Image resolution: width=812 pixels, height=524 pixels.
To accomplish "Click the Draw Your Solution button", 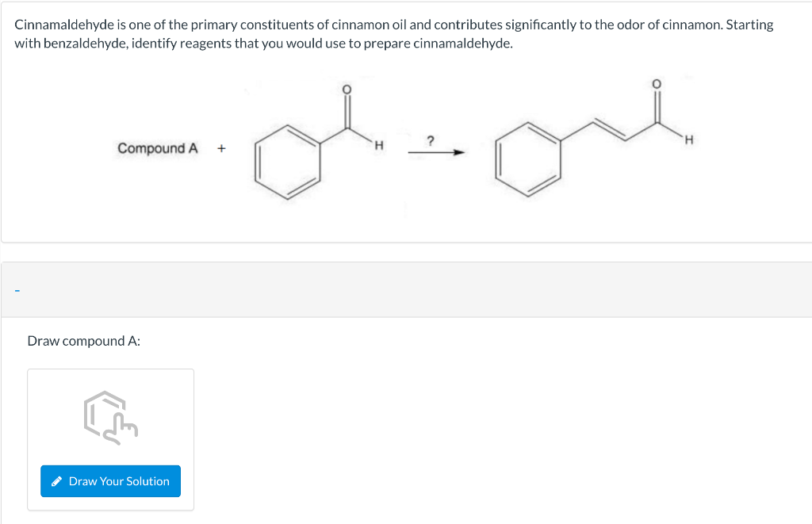I will [x=110, y=481].
